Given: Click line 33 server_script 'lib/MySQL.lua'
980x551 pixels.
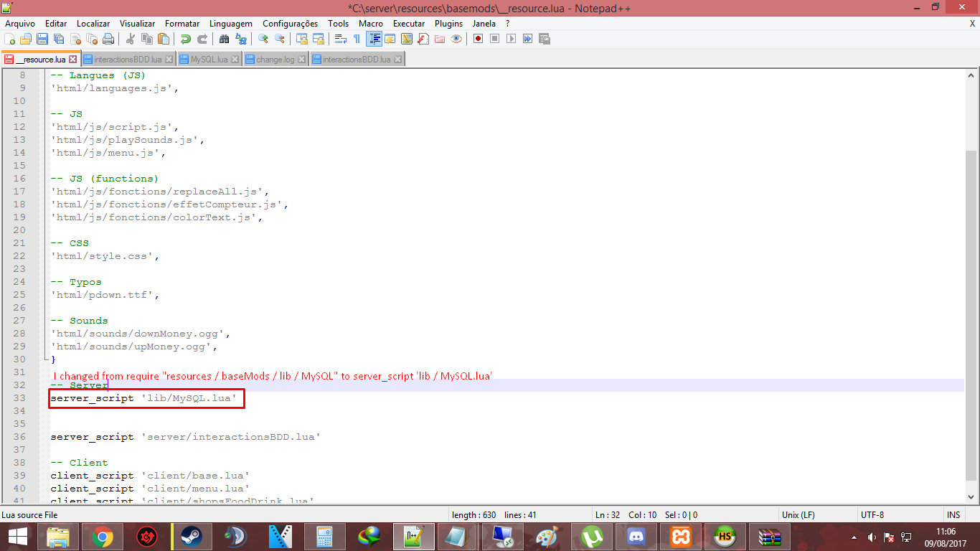Looking at the screenshot, I should tap(143, 398).
